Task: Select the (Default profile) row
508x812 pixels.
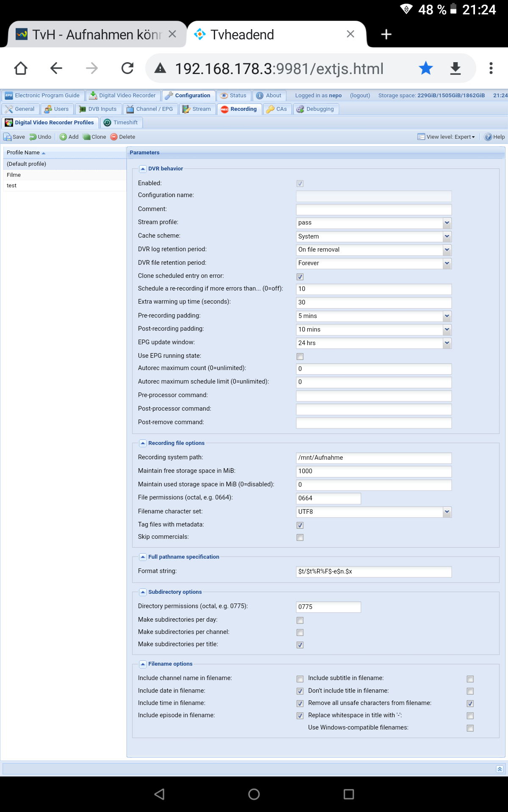Action: pos(65,164)
